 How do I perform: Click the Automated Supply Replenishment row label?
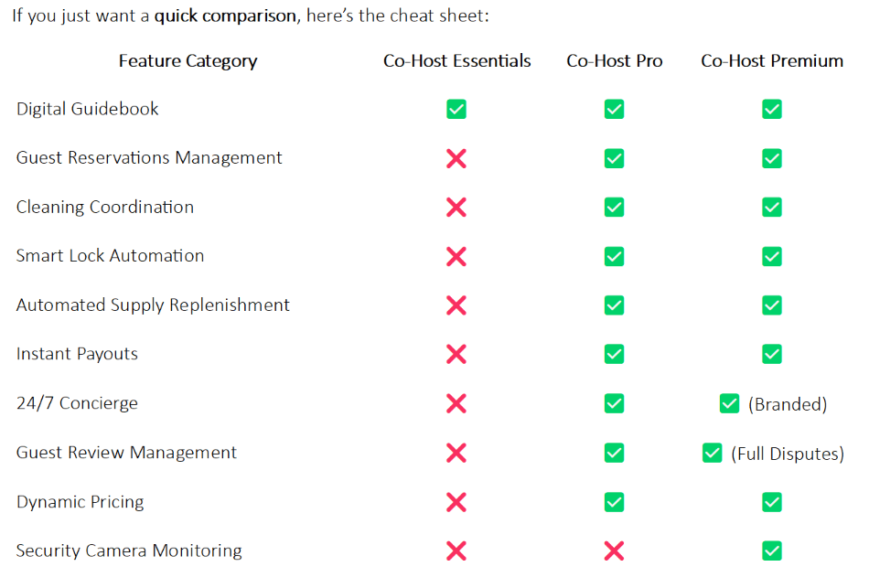tap(153, 305)
